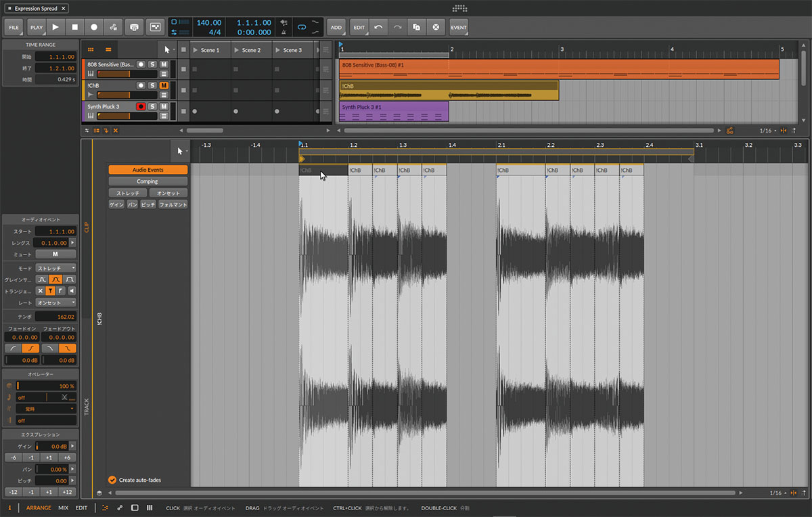The image size is (812, 517).
Task: Open the ADD menu
Action: (336, 27)
